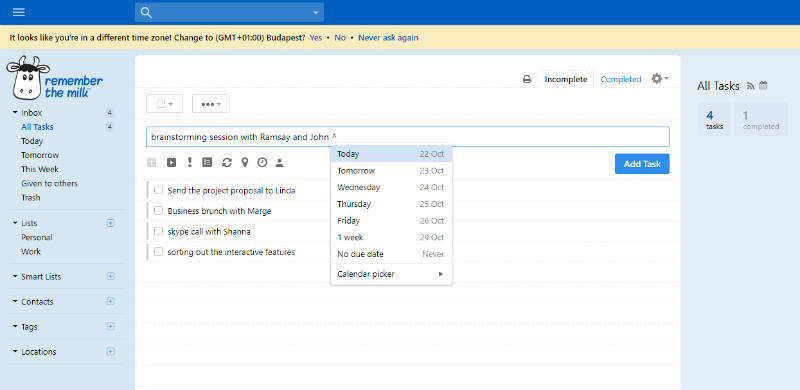This screenshot has height=390, width=800.
Task: Set task repeat with the circular arrows icon
Action: click(x=227, y=162)
